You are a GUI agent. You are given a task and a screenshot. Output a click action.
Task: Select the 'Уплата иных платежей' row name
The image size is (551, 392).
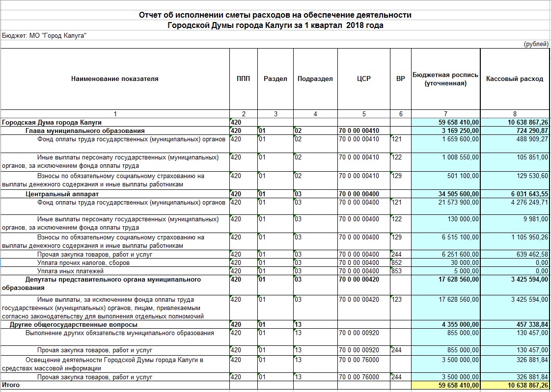pyautogui.click(x=70, y=271)
